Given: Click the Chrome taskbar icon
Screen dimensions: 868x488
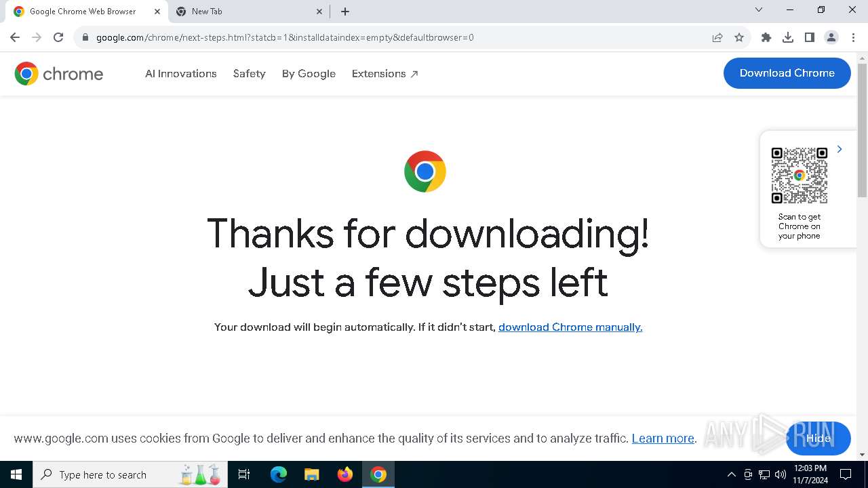Looking at the screenshot, I should 378,474.
